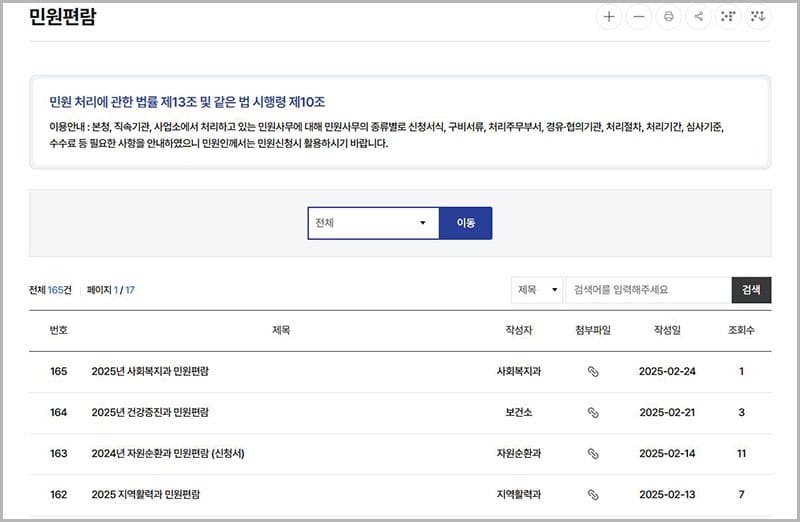Image resolution: width=800 pixels, height=522 pixels.
Task: Click the 조회수 column header
Action: pyautogui.click(x=742, y=330)
